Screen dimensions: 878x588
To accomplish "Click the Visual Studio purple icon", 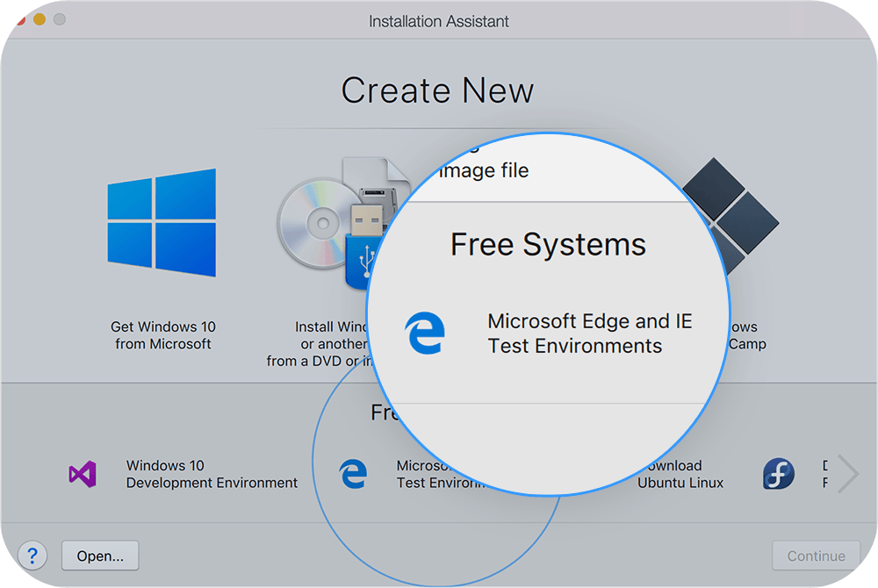I will point(83,475).
